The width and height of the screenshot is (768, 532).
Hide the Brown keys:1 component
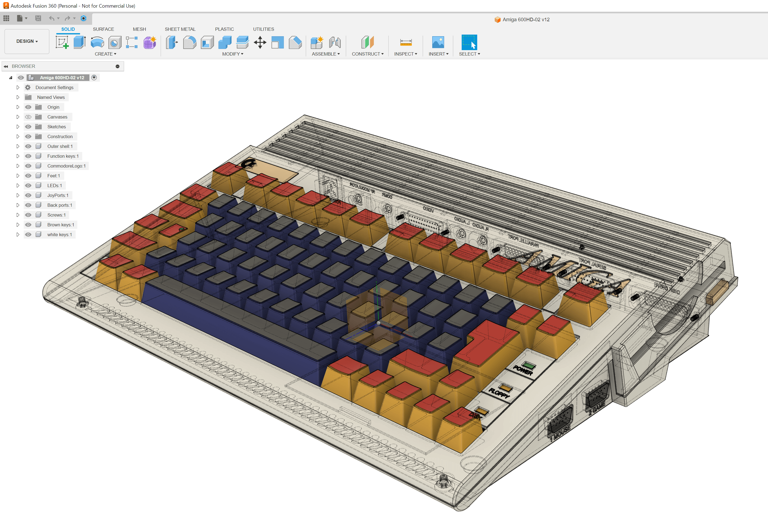28,225
